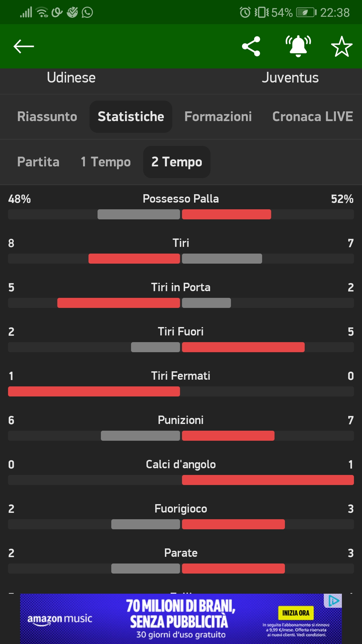The height and width of the screenshot is (644, 362).
Task: Tap the battery icon in status bar
Action: pos(306,12)
